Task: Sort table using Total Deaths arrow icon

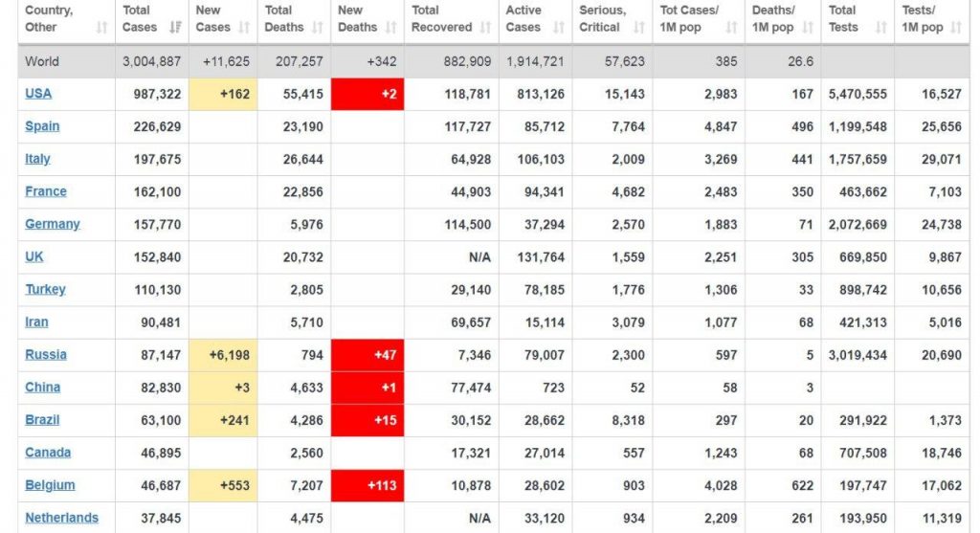Action: [x=318, y=28]
